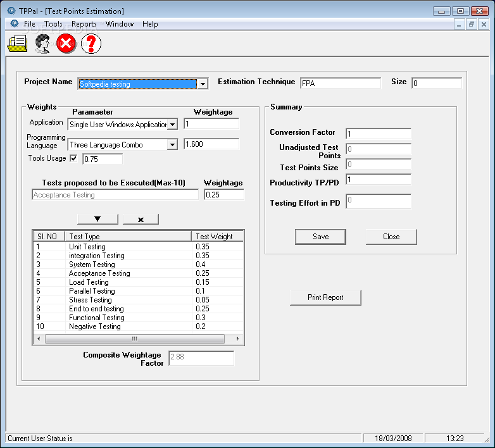Open the Application parameter dropdown
The image size is (495, 448).
pyautogui.click(x=172, y=124)
